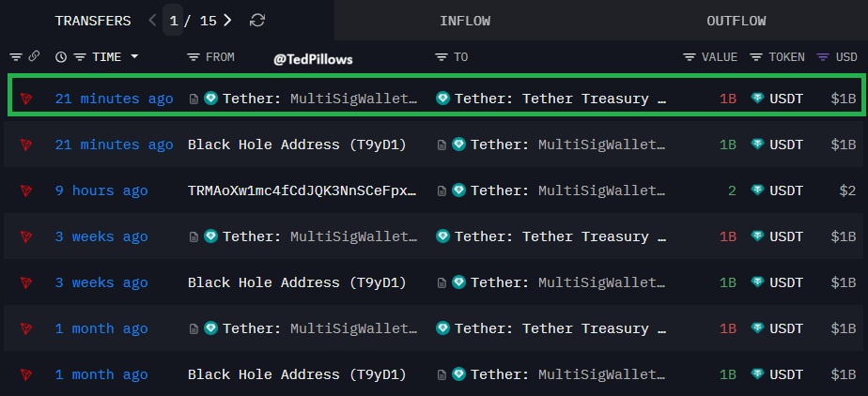Click Tron icon in 3 weeks row to Tether Treasury
The width and height of the screenshot is (868, 396).
(26, 236)
